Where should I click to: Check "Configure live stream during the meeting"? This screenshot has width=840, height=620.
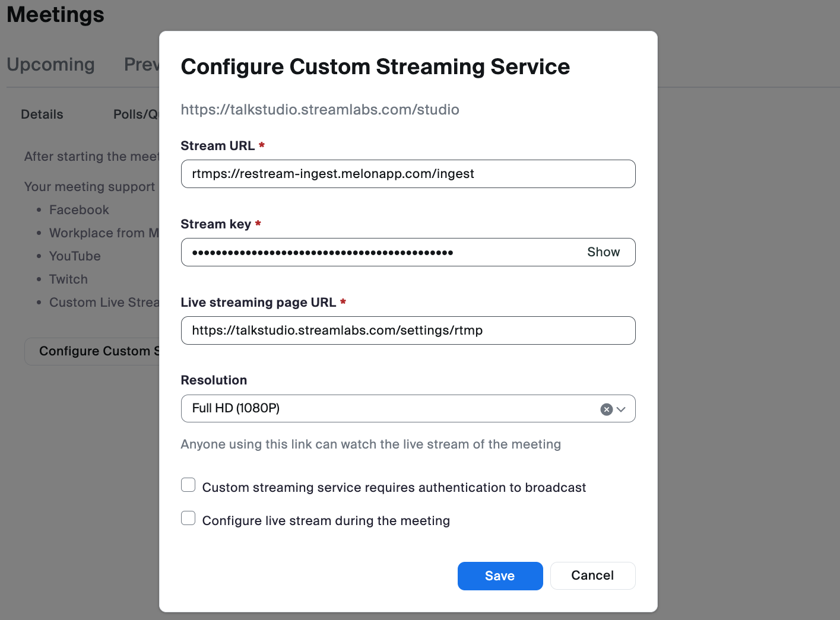point(188,518)
